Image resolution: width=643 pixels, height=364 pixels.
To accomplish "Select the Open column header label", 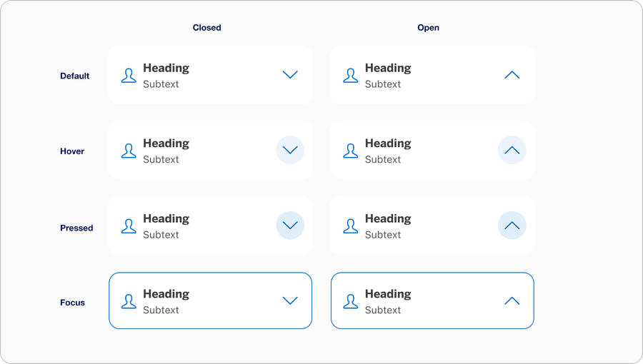I will [x=429, y=28].
